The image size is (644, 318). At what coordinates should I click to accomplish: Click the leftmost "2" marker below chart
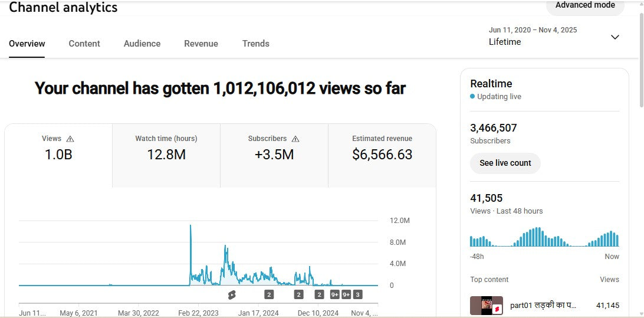(x=269, y=294)
